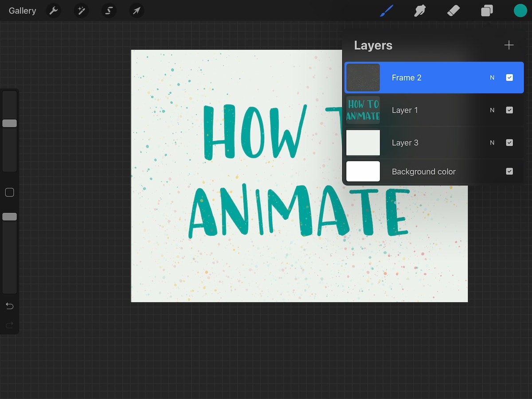Add a new layer with plus button
Image resolution: width=532 pixels, height=399 pixels.
509,45
